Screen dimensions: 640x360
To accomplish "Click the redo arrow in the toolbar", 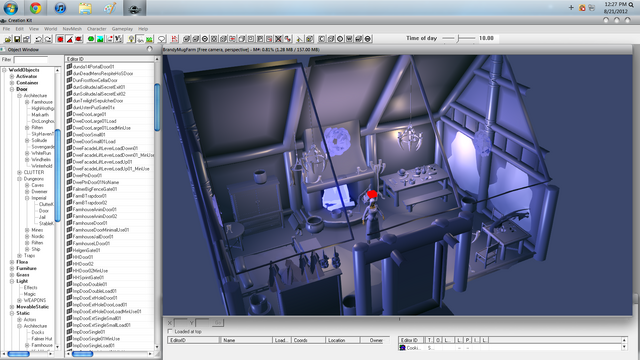I will click(x=48, y=39).
